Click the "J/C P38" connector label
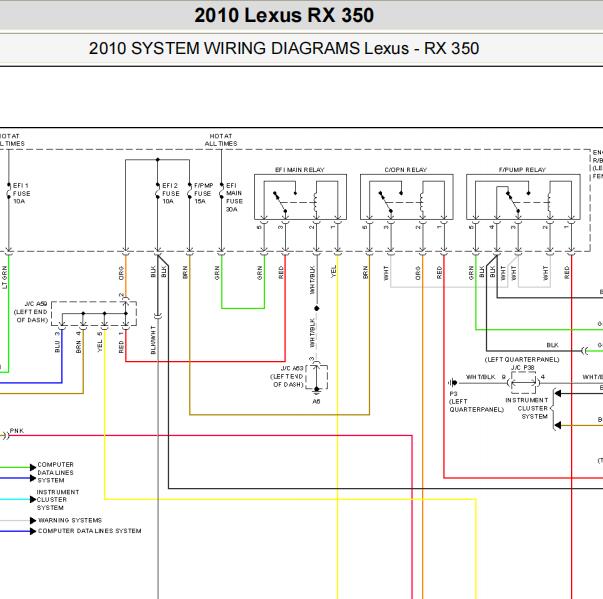Screen dimensions: 603x599 pos(523,368)
